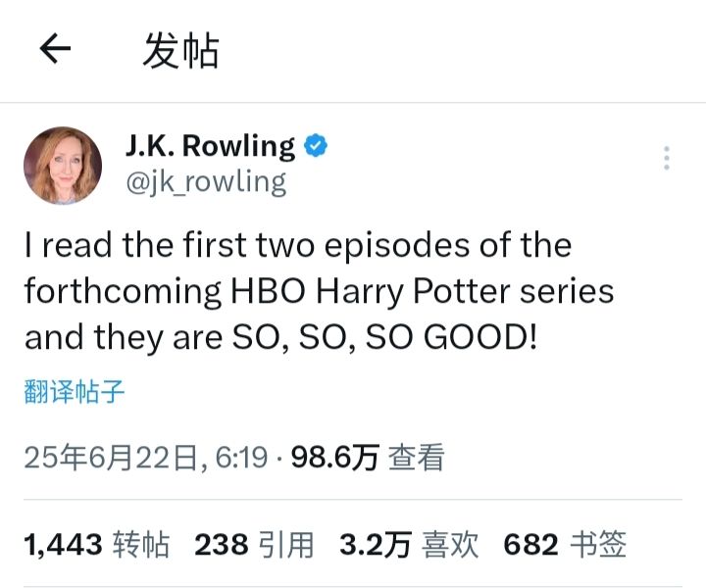The width and height of the screenshot is (706, 588).
Task: Click the 发帖 header title
Action: tap(180, 50)
